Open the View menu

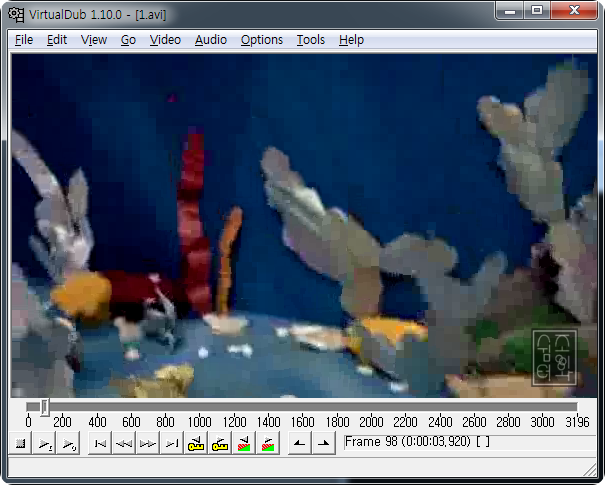(94, 40)
